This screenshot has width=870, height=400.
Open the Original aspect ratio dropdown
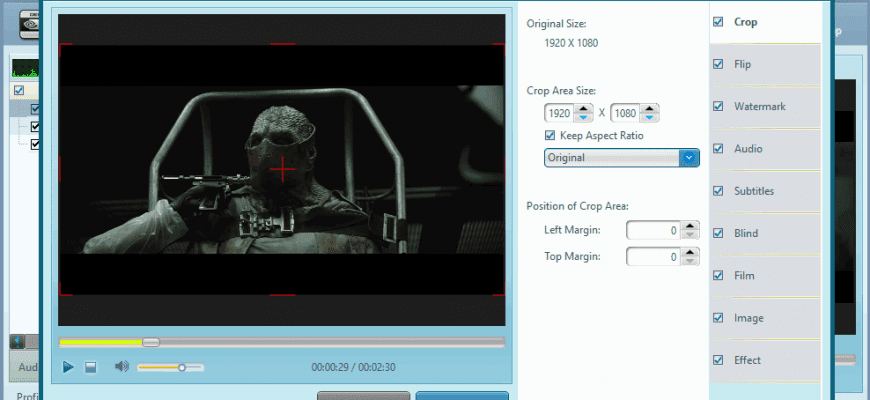[621, 158]
